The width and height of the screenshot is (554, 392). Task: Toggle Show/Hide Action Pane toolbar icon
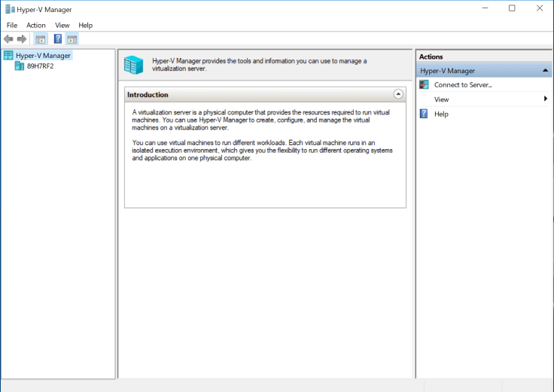point(72,39)
